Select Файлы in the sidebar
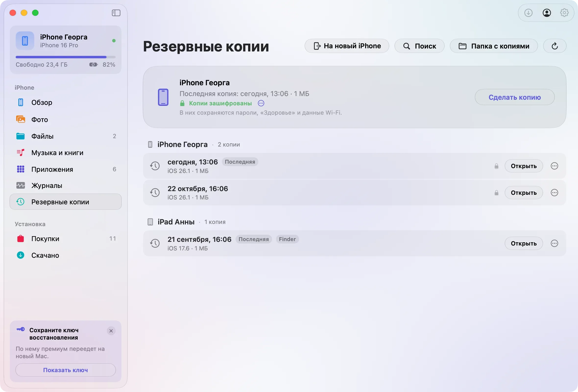Viewport: 578px width, 392px height. pos(66,136)
